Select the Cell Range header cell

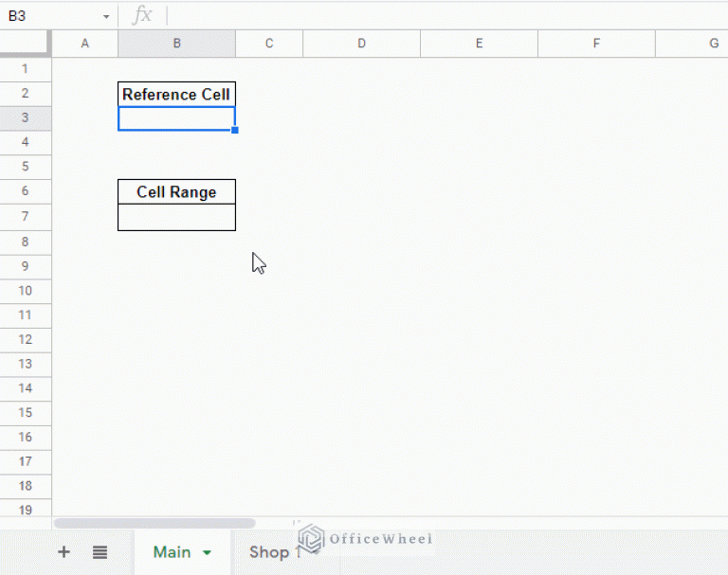point(176,192)
